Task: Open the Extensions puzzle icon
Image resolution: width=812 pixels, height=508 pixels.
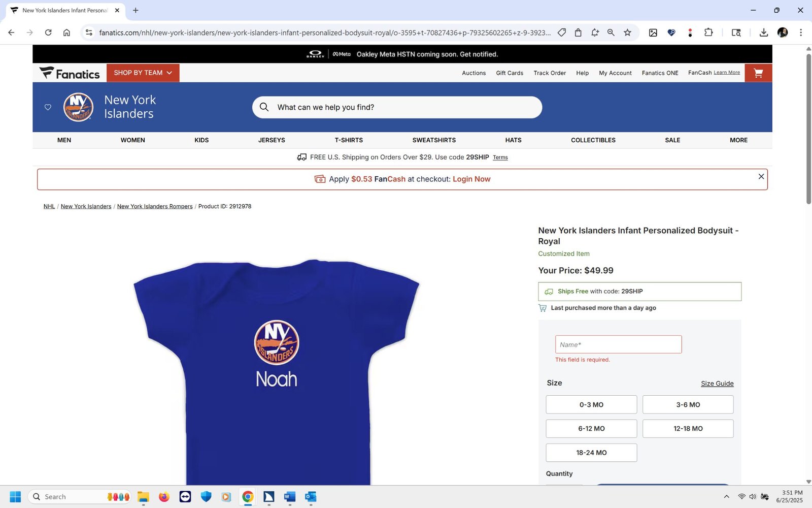Action: coord(708,33)
